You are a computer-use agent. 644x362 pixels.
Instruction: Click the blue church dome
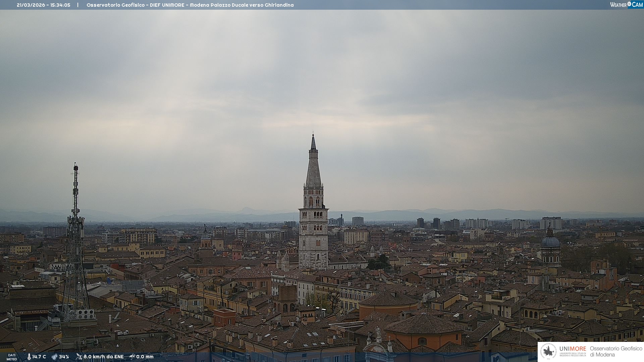click(x=550, y=241)
